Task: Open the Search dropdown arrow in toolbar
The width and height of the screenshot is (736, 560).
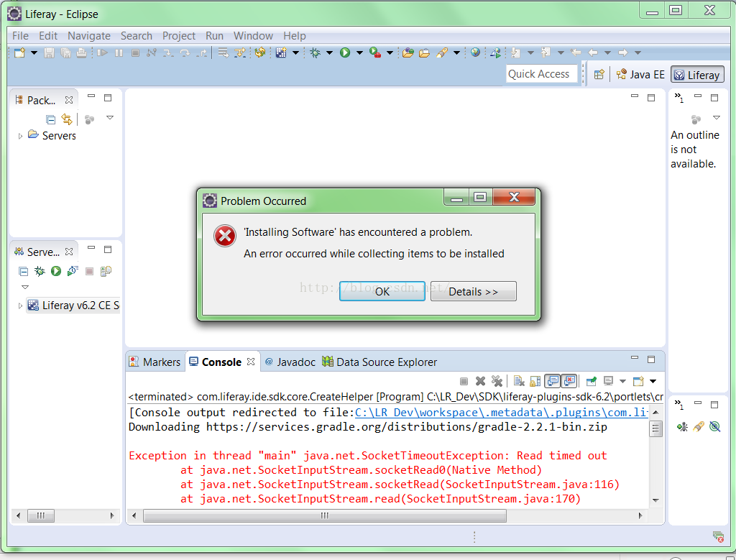Action: 456,52
